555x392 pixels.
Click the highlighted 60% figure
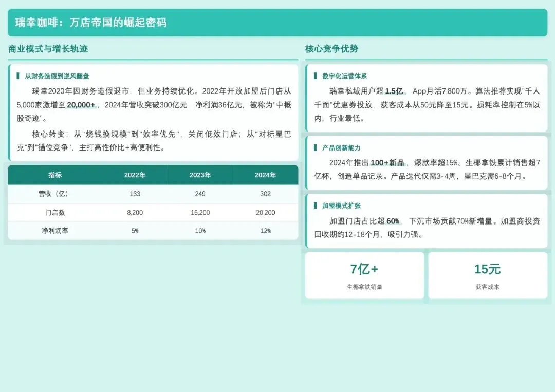click(x=393, y=221)
